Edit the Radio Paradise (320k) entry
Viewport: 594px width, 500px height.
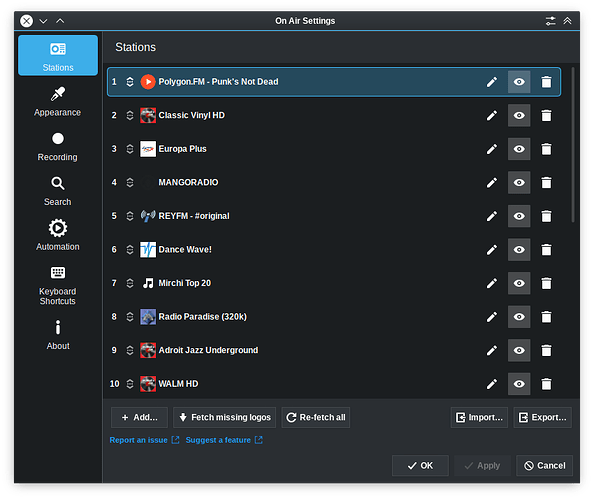[x=491, y=317]
